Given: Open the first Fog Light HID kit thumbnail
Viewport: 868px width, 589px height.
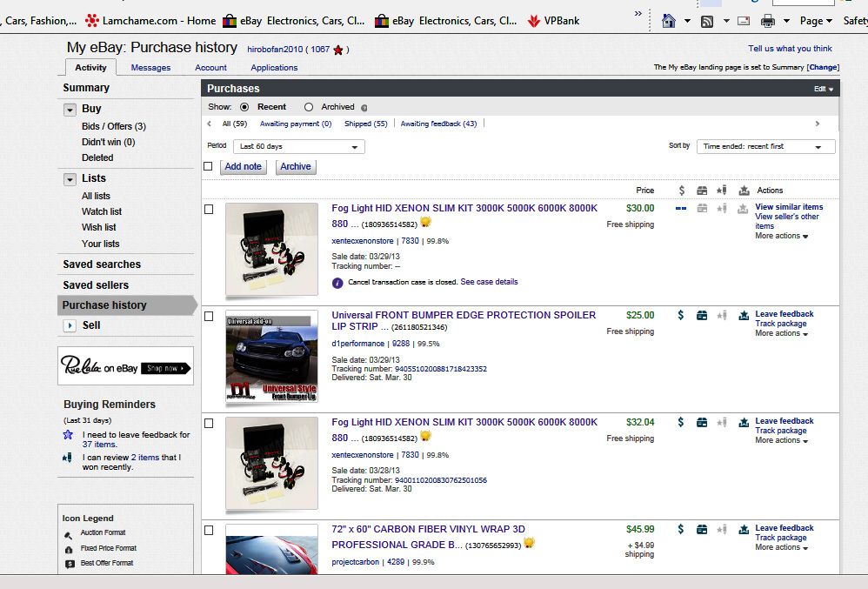Looking at the screenshot, I should (271, 249).
